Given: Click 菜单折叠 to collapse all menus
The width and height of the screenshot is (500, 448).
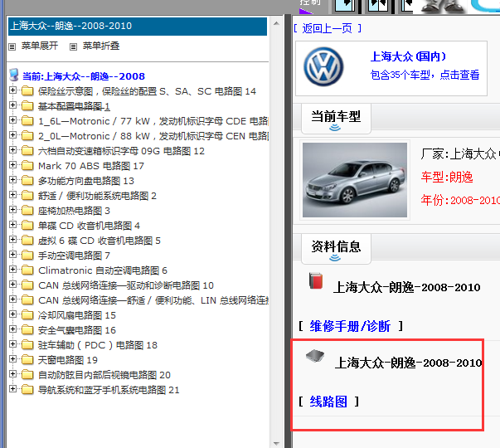Looking at the screenshot, I should pyautogui.click(x=101, y=46).
